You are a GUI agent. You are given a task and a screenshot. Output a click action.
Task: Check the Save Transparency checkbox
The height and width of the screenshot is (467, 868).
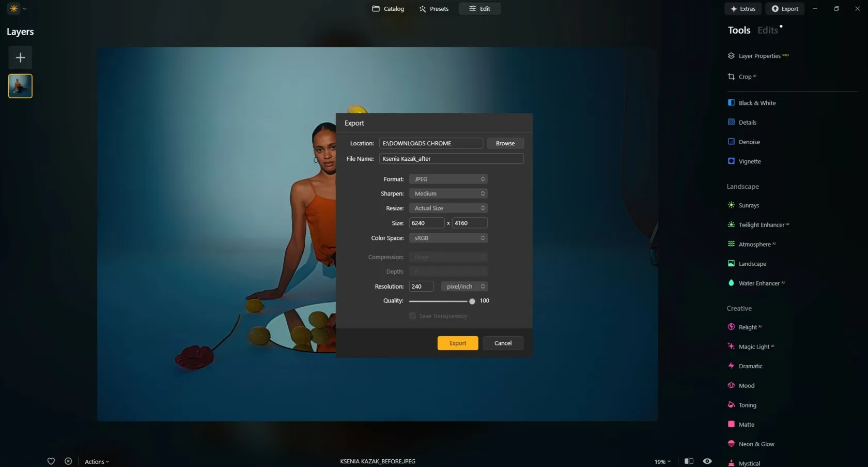click(412, 316)
